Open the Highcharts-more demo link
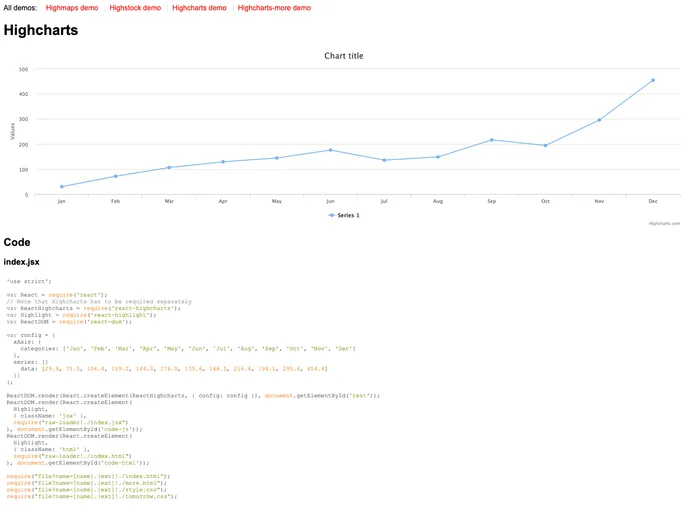This screenshot has height=512, width=688. click(274, 8)
